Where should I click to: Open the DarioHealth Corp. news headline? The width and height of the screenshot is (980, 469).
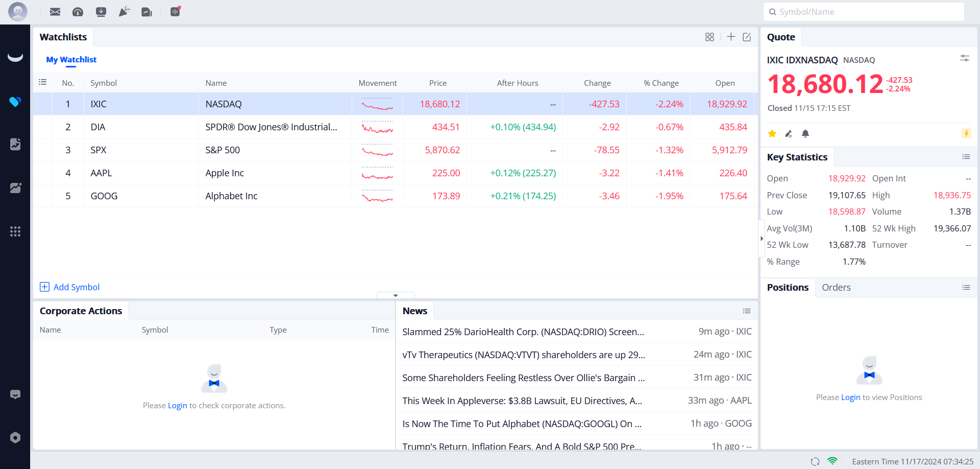pyautogui.click(x=523, y=332)
